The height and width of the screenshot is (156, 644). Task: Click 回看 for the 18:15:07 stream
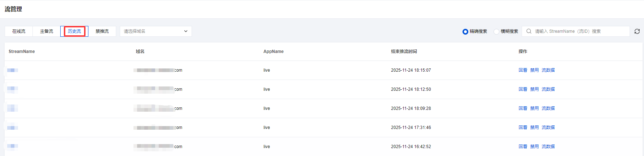tap(523, 70)
